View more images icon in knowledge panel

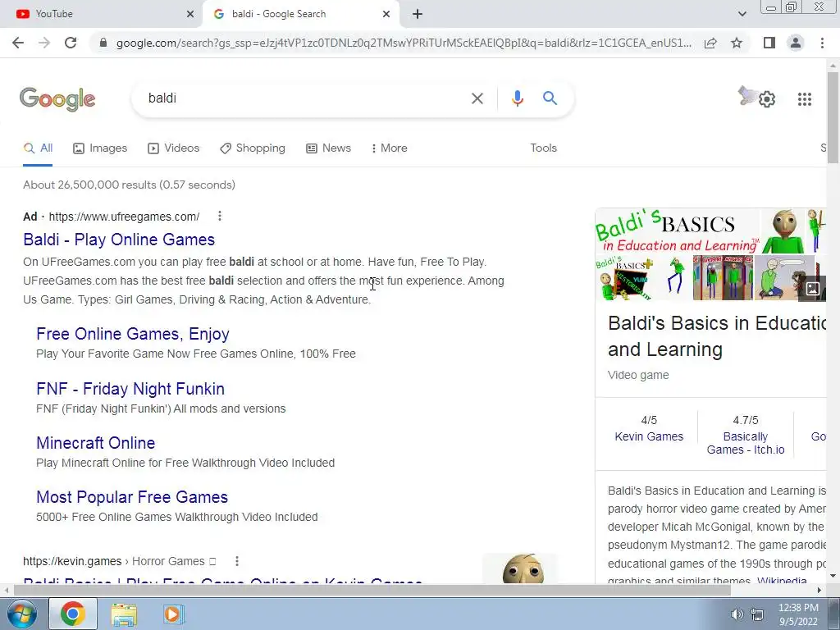(812, 288)
